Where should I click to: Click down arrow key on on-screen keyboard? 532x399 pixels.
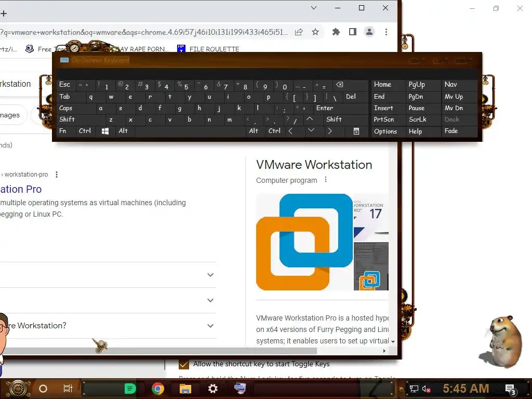click(311, 131)
